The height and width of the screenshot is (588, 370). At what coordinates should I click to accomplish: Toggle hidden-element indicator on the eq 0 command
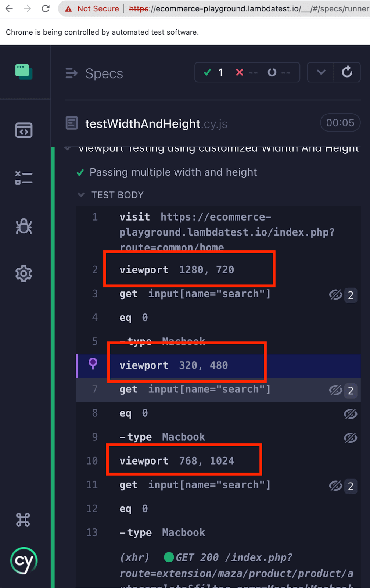350,414
